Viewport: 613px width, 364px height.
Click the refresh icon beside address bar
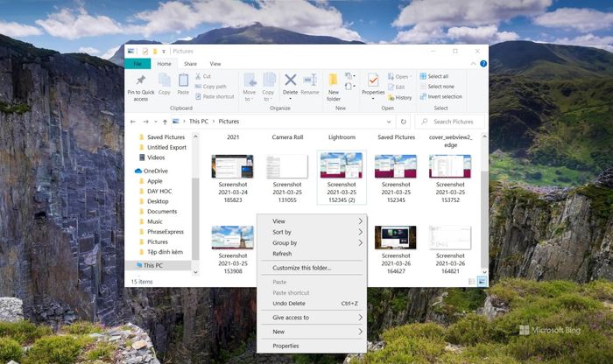[404, 122]
